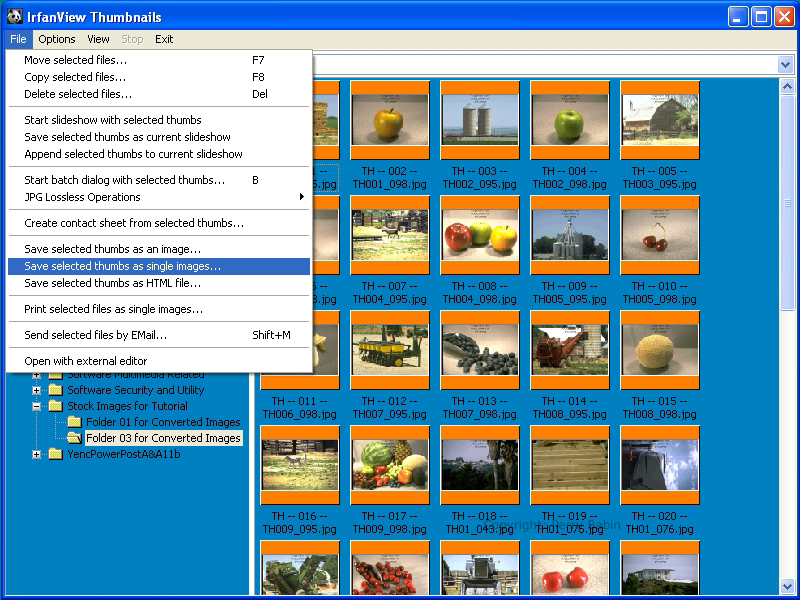Start batch dialog with selected thumbs
The width and height of the screenshot is (800, 600).
159,180
